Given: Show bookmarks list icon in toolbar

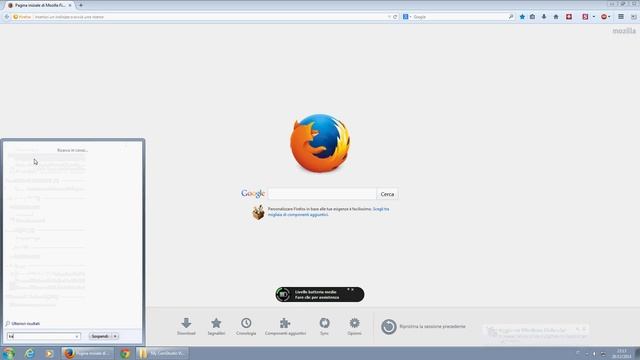Looking at the screenshot, I should tap(533, 17).
